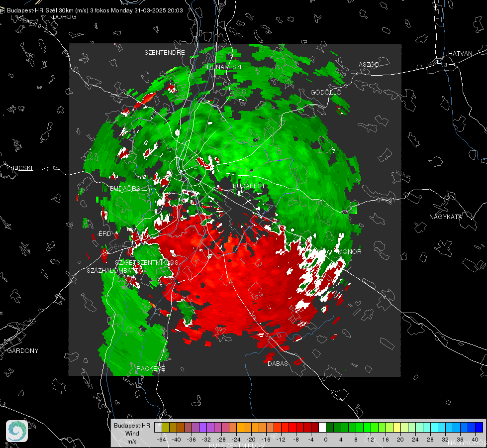Select the 0 value on the scale
Image resolution: width=487 pixels, height=448 pixels.
[326, 440]
